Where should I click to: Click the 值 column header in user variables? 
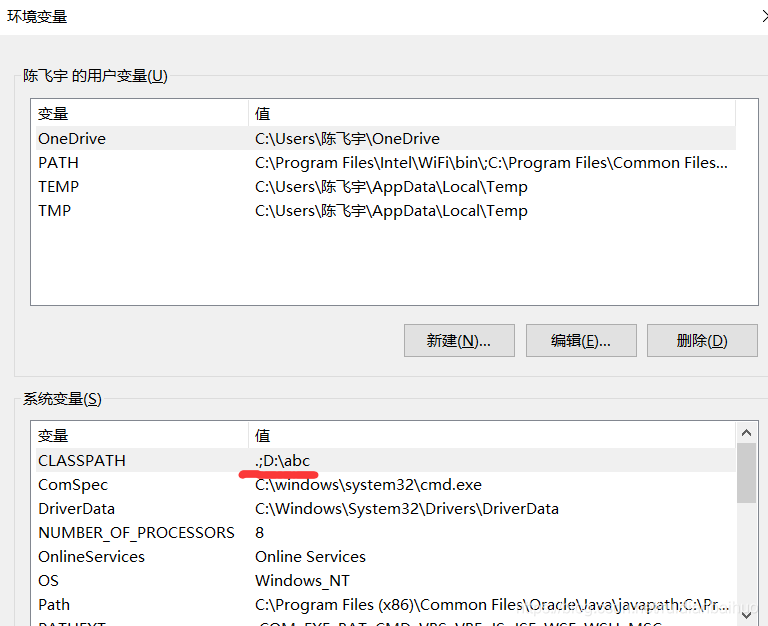tap(492, 114)
